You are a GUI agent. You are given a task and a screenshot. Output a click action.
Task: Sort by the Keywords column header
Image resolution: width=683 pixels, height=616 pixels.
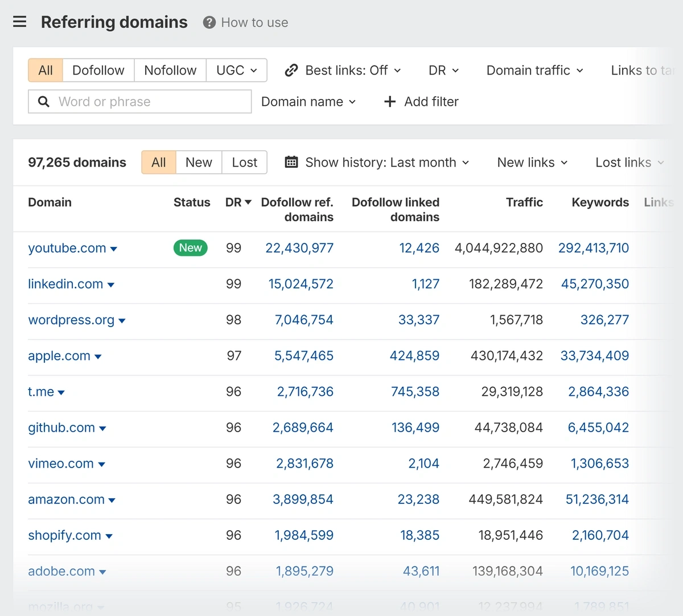pos(600,202)
